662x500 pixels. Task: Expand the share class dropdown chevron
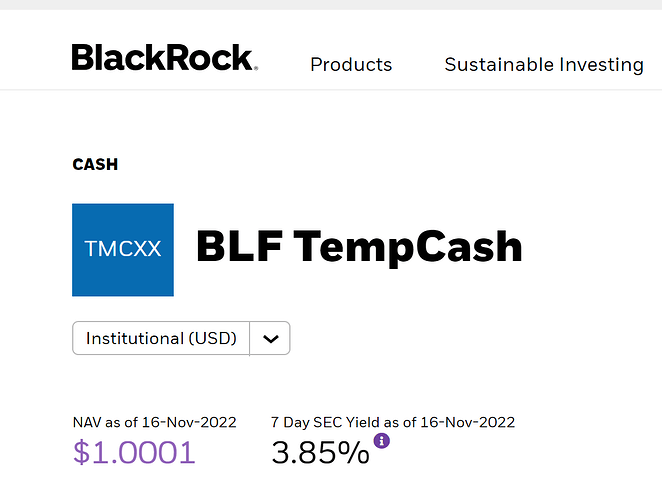pyautogui.click(x=269, y=338)
